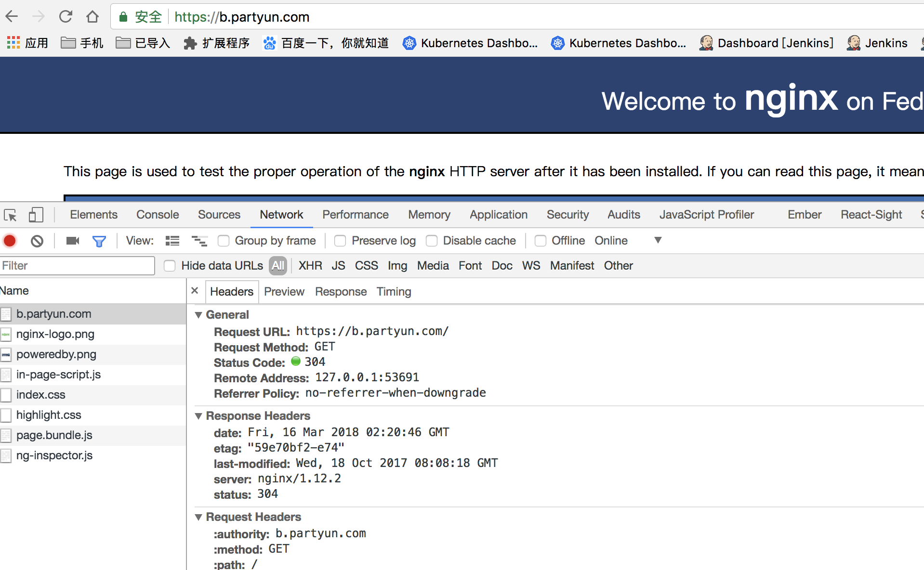Open the Security tab

568,215
